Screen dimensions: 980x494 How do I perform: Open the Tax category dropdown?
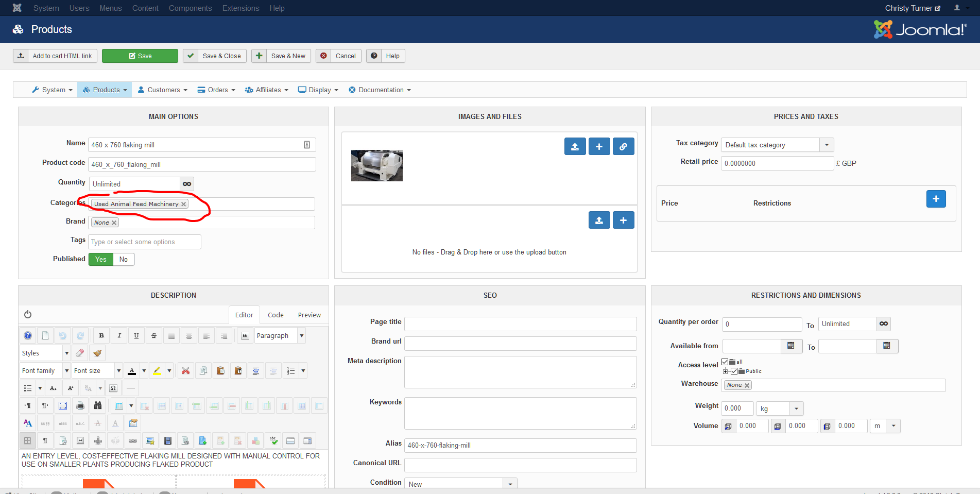[x=778, y=145]
